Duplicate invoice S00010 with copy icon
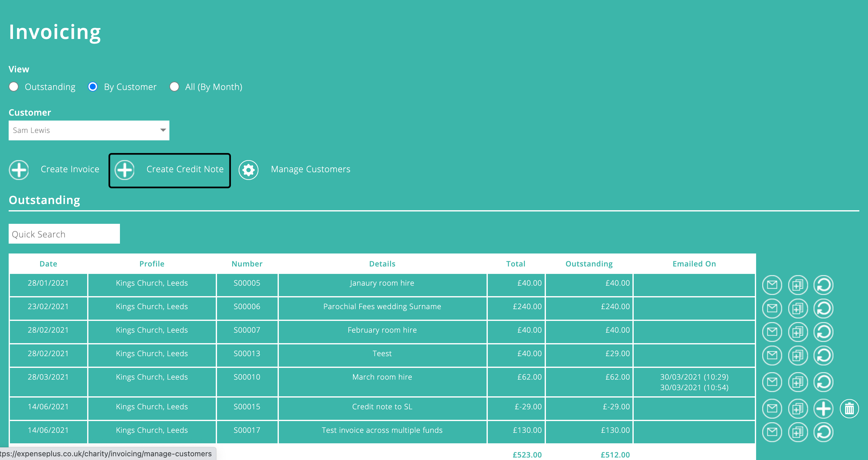 pos(798,382)
